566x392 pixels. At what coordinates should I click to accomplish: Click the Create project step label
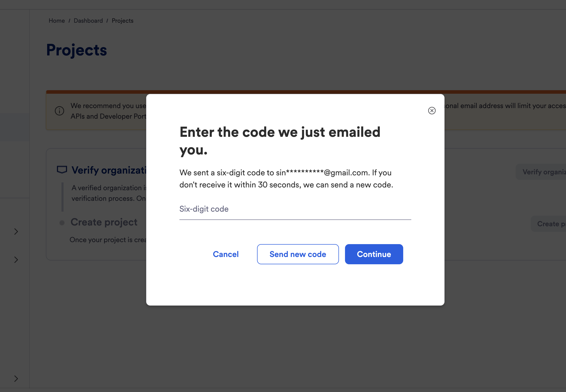(x=104, y=222)
